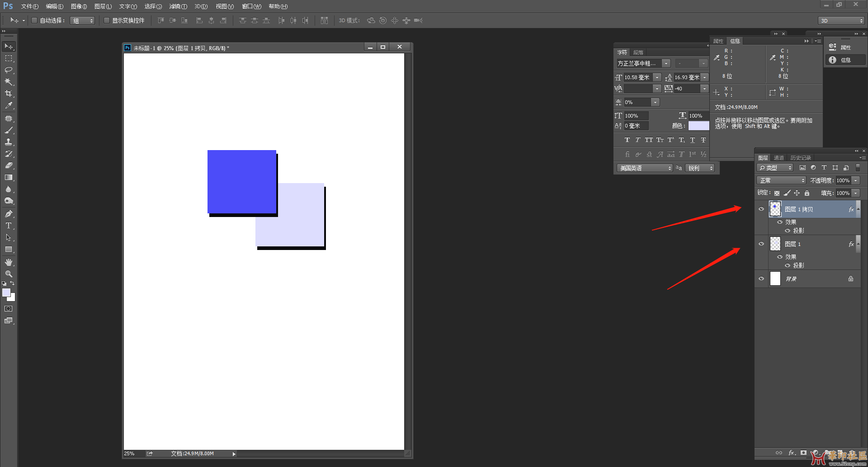Switch to the 属性 tab in info panel
868x467 pixels.
(x=718, y=41)
